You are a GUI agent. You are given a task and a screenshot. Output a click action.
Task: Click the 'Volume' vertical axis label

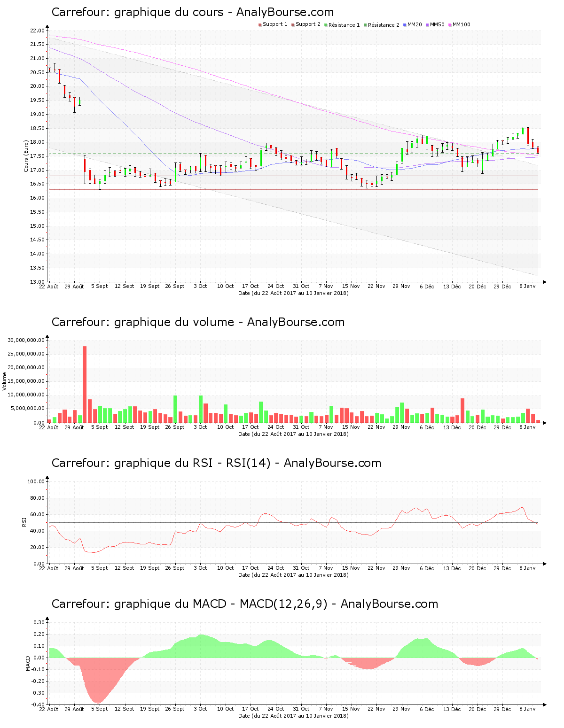[5, 381]
